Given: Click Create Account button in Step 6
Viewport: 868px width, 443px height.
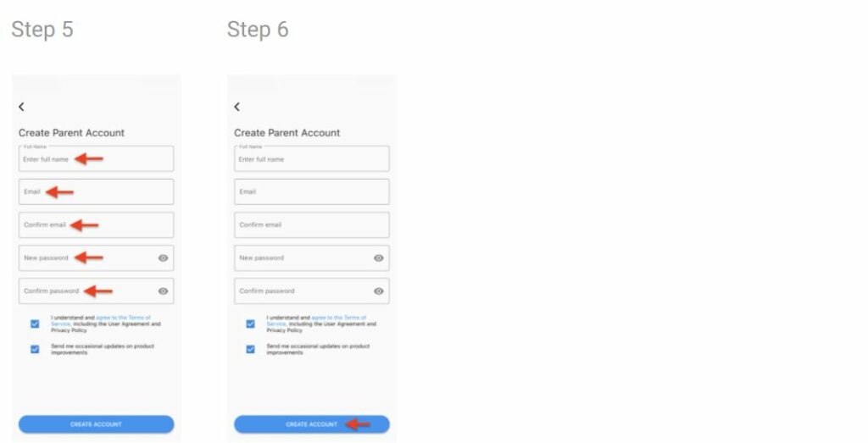Looking at the screenshot, I should pos(312,424).
